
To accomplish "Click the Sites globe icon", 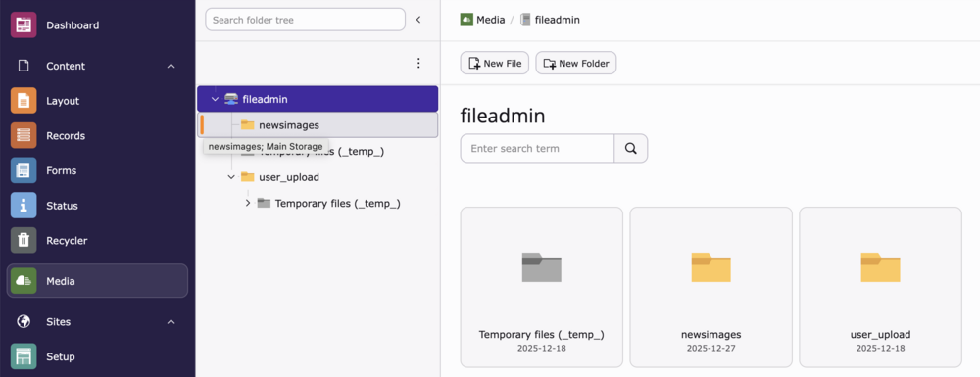I will coord(24,322).
